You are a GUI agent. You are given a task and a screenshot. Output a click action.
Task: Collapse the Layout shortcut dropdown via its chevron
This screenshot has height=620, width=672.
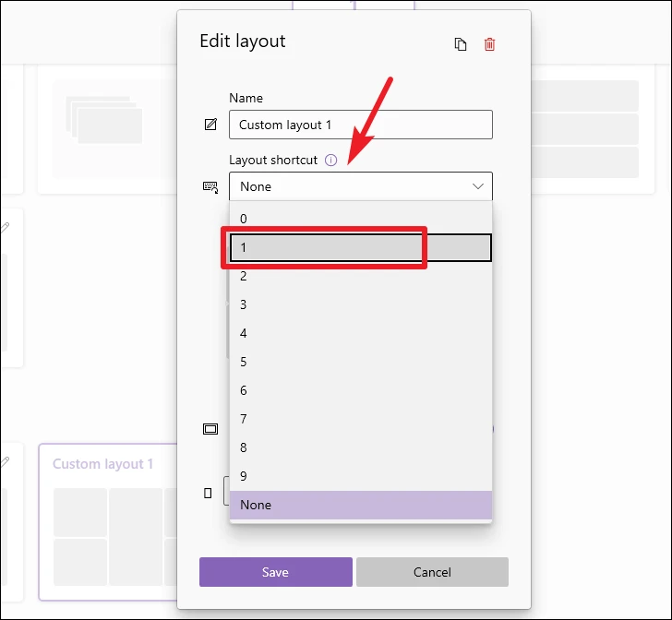478,186
